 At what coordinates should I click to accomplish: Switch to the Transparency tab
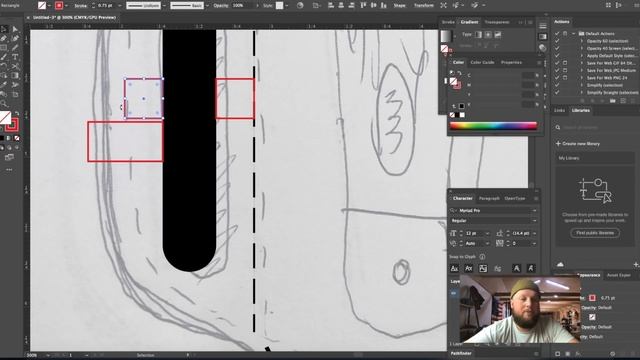tap(497, 22)
